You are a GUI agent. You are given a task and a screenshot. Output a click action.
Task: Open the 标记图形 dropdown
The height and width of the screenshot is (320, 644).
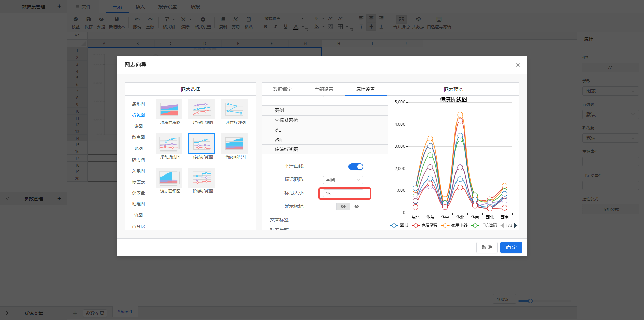343,180
